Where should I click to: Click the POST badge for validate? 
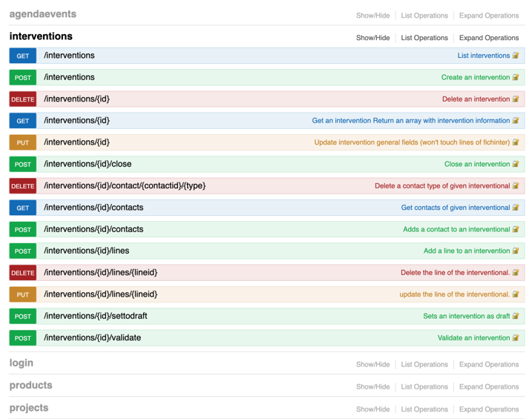(23, 337)
